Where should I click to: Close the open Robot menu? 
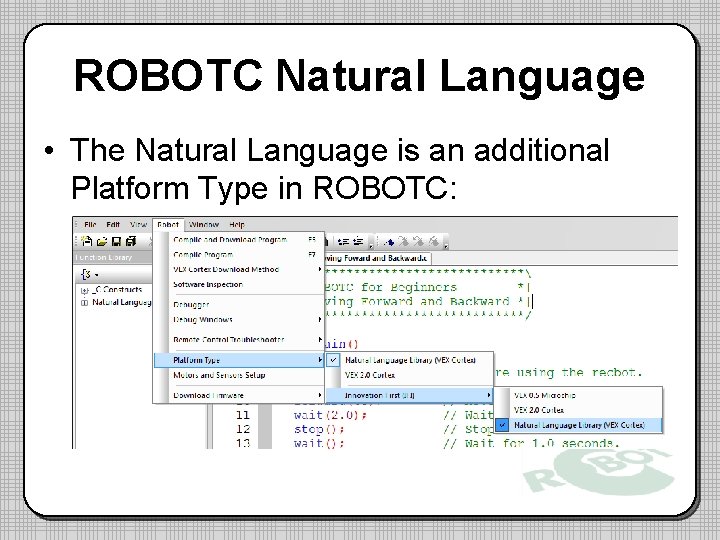pyautogui.click(x=168, y=225)
